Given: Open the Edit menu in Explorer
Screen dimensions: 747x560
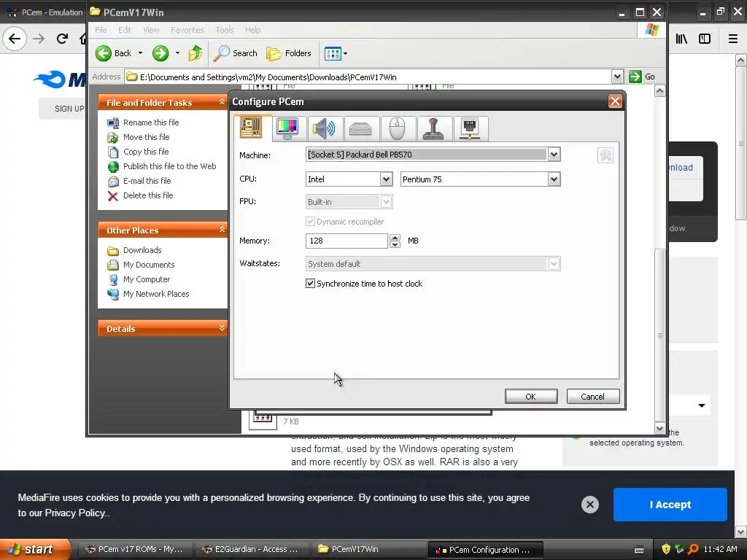Looking at the screenshot, I should [x=125, y=30].
